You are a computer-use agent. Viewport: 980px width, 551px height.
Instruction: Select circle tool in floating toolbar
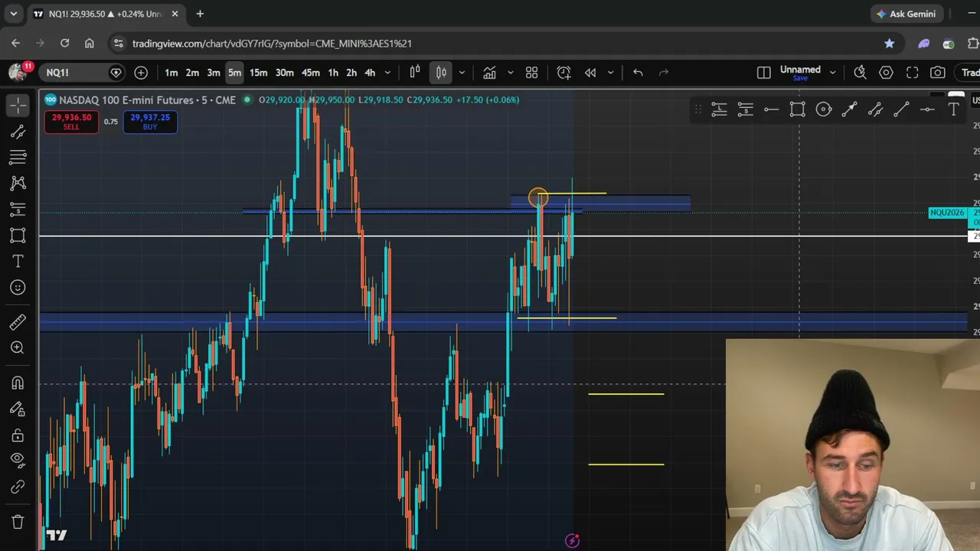point(824,110)
